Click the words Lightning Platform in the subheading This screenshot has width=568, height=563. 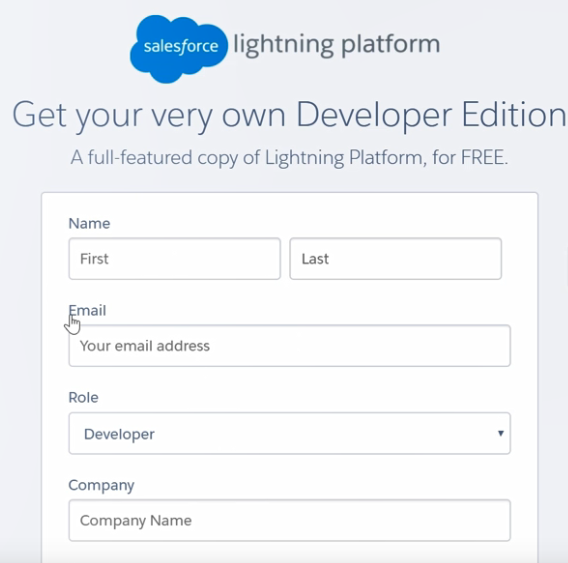[344, 158]
